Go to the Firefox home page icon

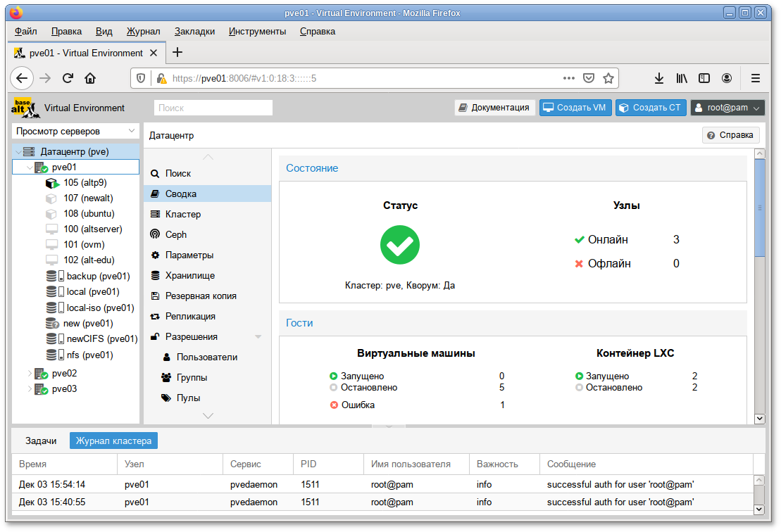[90, 78]
